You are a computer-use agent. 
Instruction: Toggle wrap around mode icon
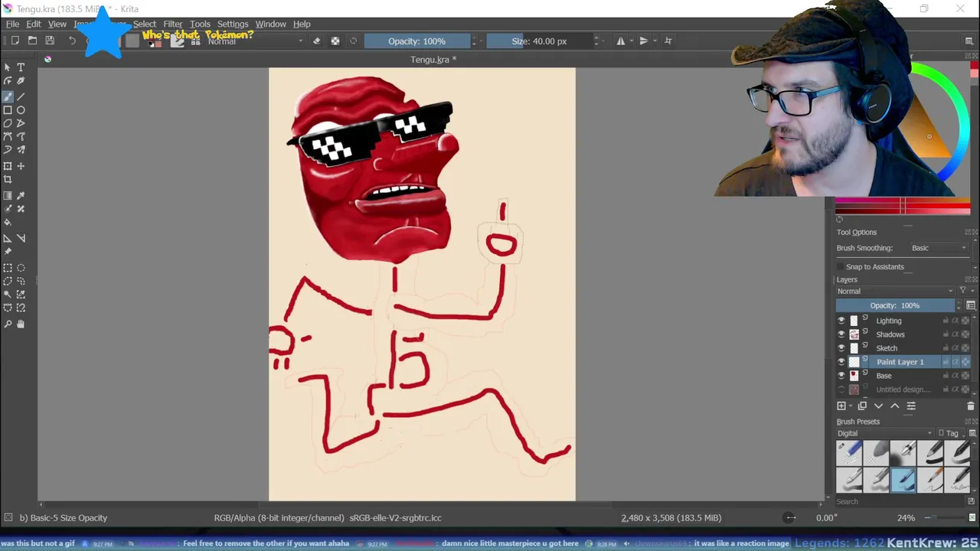668,41
